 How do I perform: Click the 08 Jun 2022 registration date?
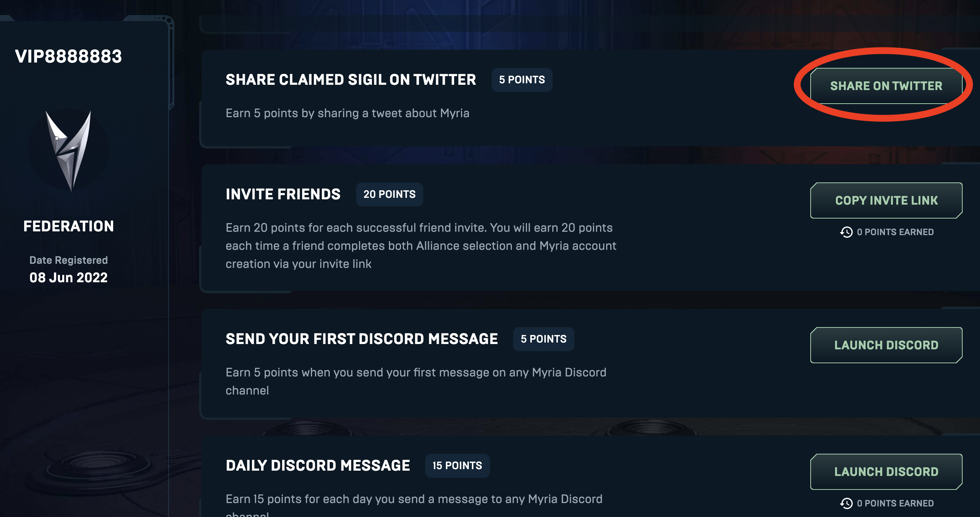69,278
